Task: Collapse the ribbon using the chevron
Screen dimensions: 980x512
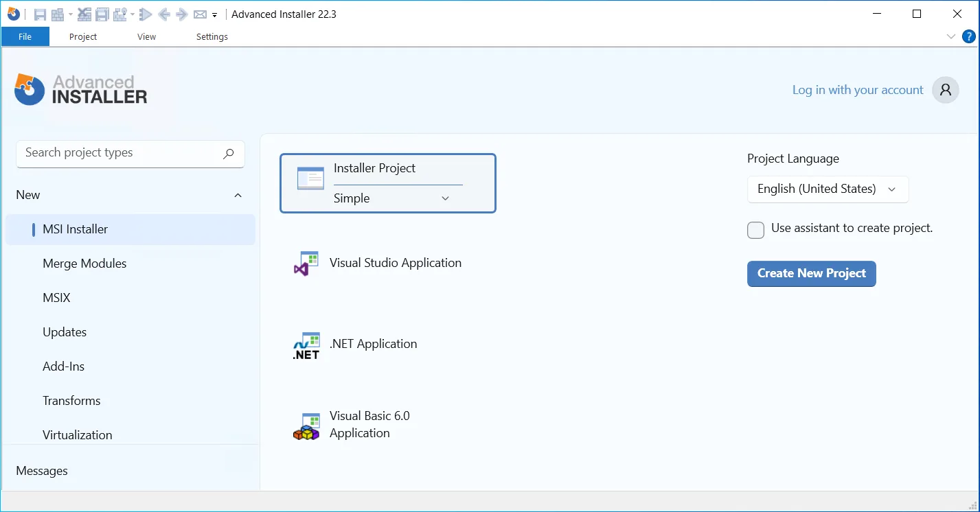Action: point(951,36)
